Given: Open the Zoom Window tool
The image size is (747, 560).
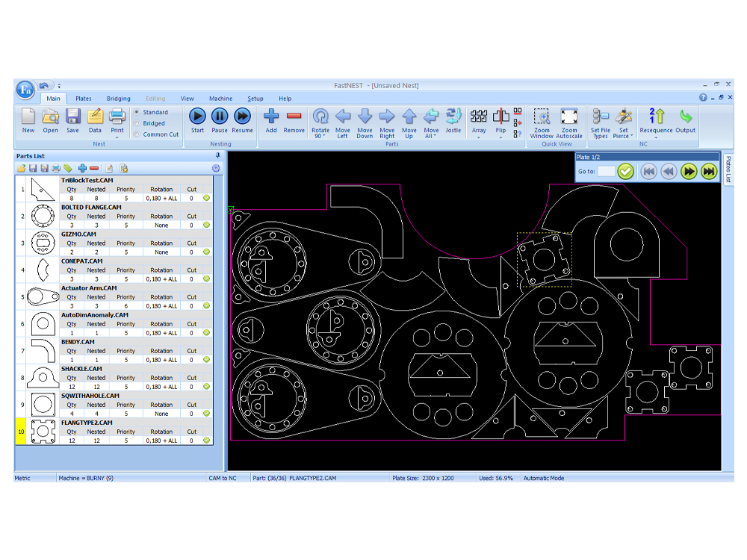Looking at the screenshot, I should (x=542, y=116).
